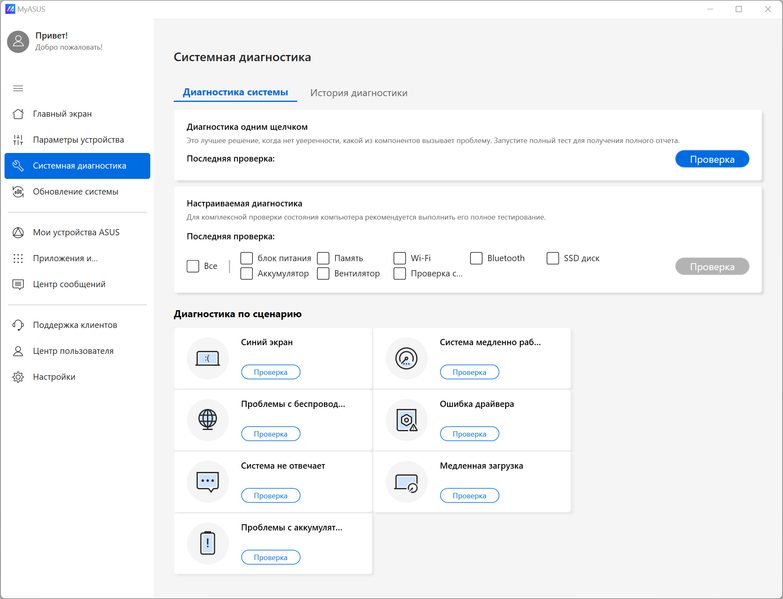Open the Главный экран home icon
This screenshot has height=599, width=783.
(x=18, y=114)
